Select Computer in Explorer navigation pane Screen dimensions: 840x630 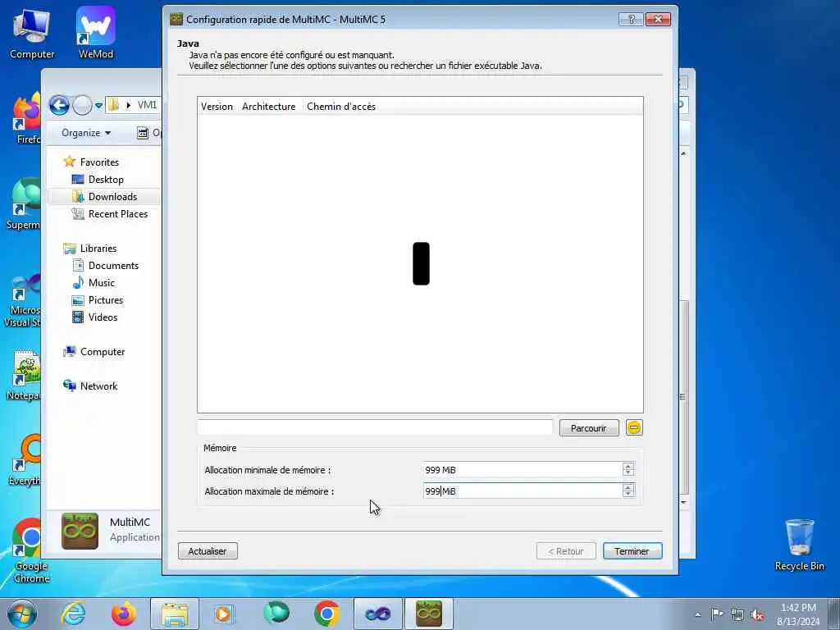[x=103, y=351]
